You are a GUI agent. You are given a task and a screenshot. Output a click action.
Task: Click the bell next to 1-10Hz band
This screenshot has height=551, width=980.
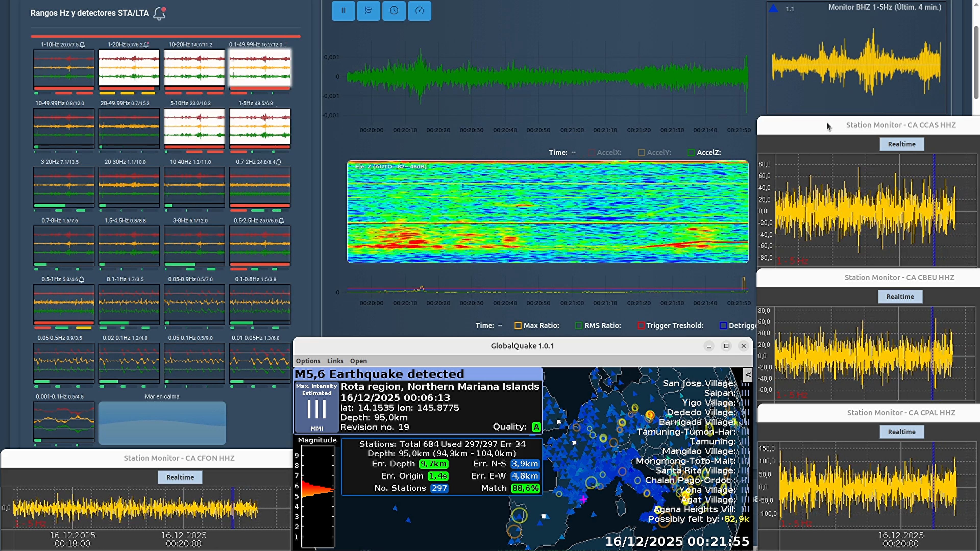[x=82, y=45]
